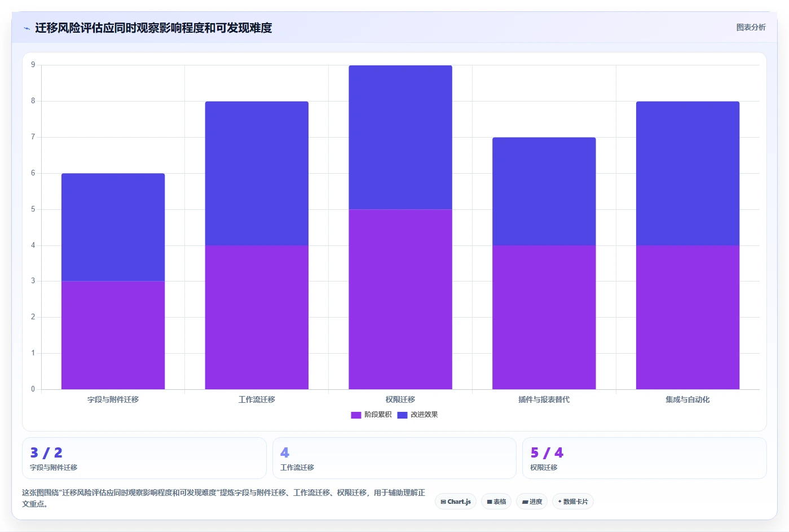Click the 改进效果 legend label
The image size is (789, 532).
[424, 415]
